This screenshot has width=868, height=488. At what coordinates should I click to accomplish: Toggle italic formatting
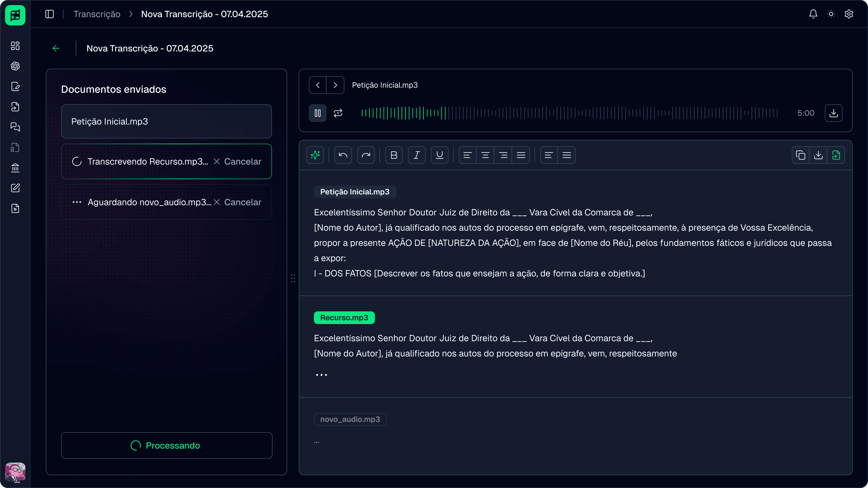pyautogui.click(x=417, y=155)
